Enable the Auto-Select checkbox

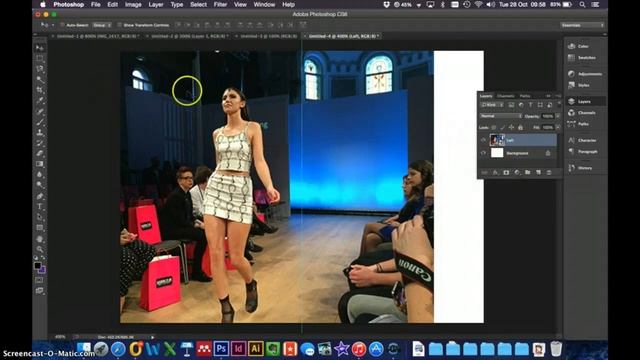pyautogui.click(x=62, y=25)
